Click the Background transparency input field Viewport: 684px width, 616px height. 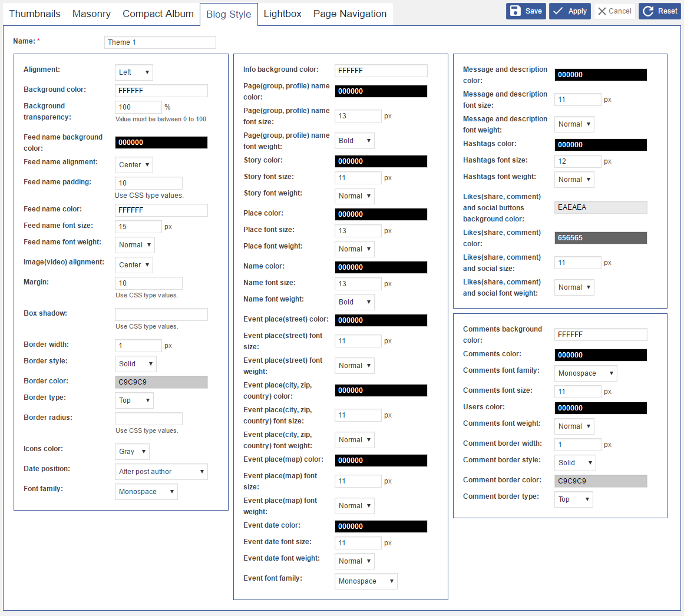pos(138,107)
